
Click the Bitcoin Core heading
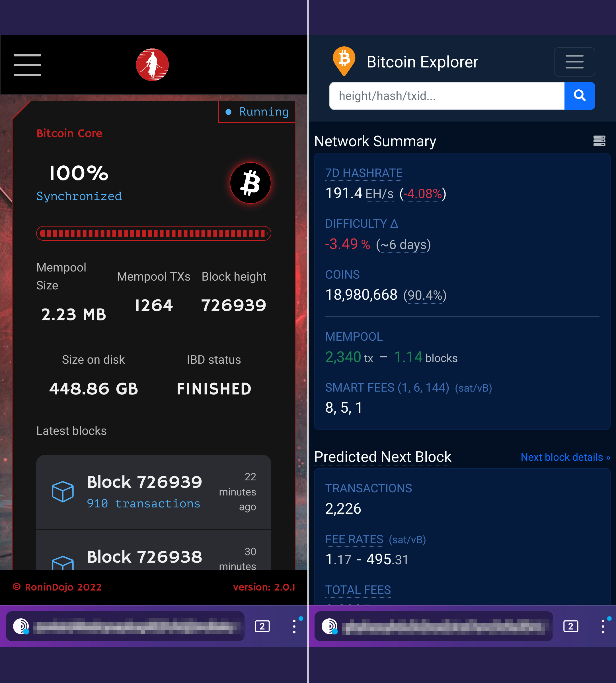(x=69, y=133)
